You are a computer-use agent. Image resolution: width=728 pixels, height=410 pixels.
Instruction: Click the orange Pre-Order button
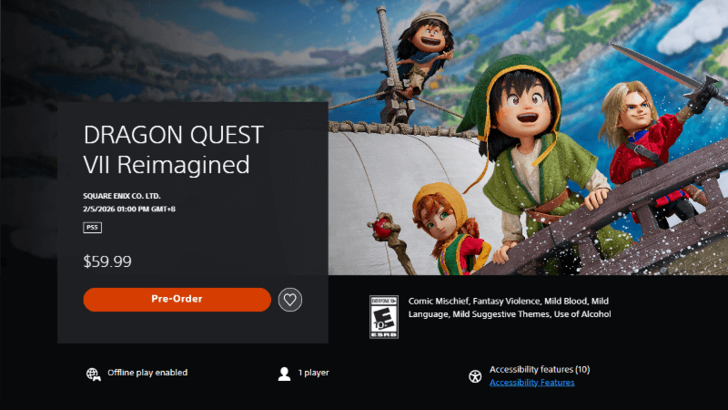point(177,299)
